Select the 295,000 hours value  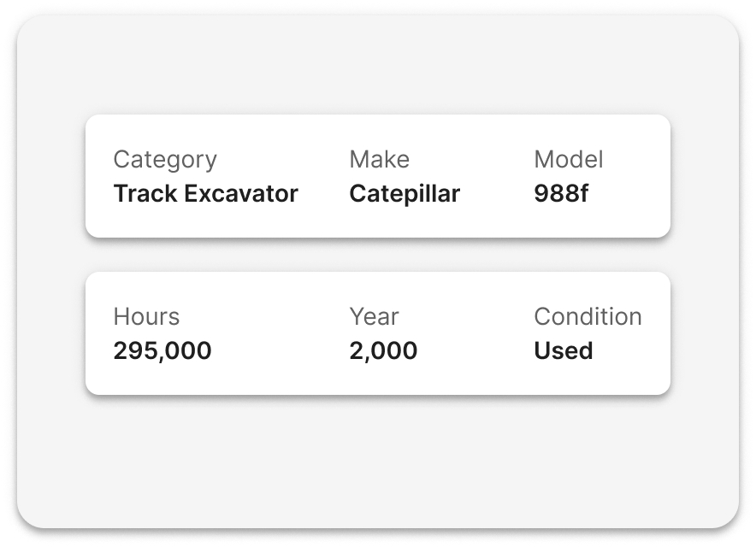[x=162, y=351]
